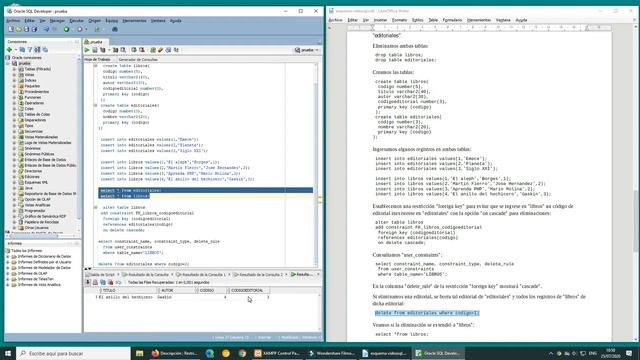Image resolution: width=640 pixels, height=360 pixels.
Task: Select Papelera de Reciclaje tree item
Action: 42,222
